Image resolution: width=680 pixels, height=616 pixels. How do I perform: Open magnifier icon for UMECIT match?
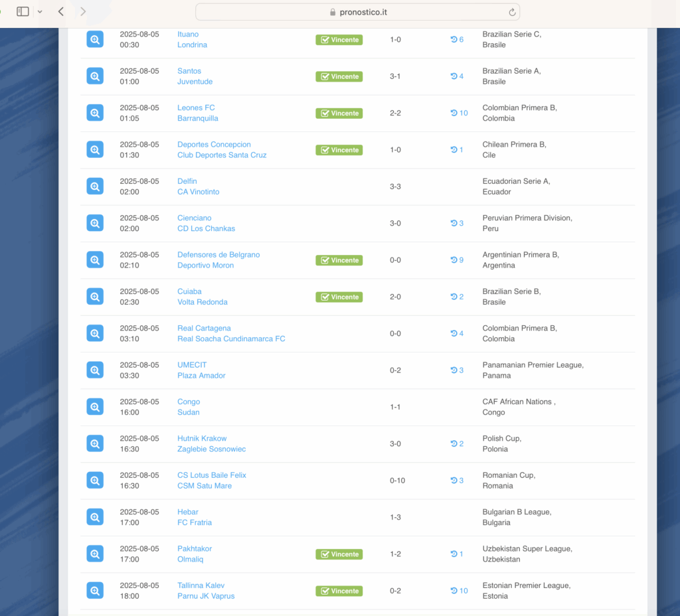point(94,370)
